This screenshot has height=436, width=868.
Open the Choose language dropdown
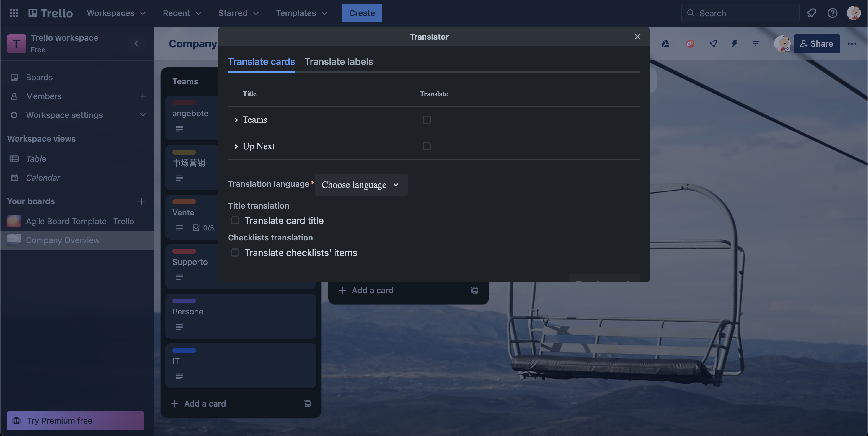click(x=360, y=185)
